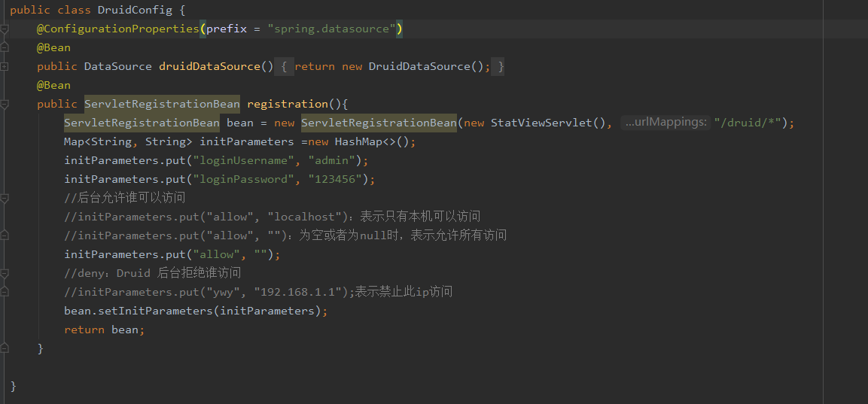
Task: Click the final closing brace of DruidConfig class
Action: pos(14,386)
